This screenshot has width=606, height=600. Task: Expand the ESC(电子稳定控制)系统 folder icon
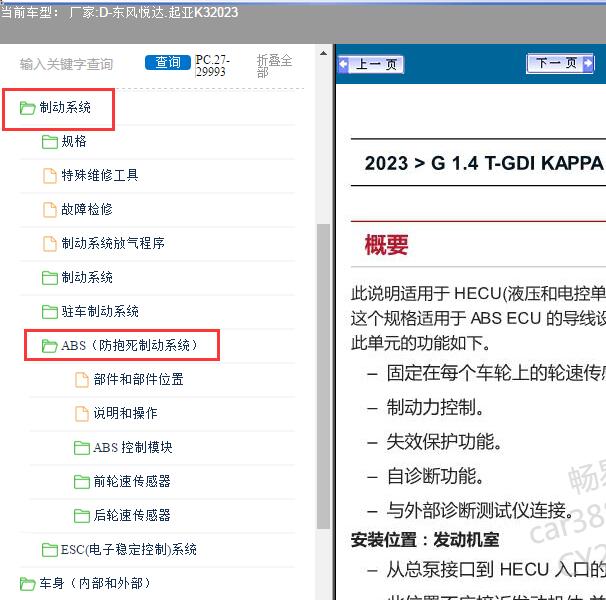pyautogui.click(x=49, y=550)
